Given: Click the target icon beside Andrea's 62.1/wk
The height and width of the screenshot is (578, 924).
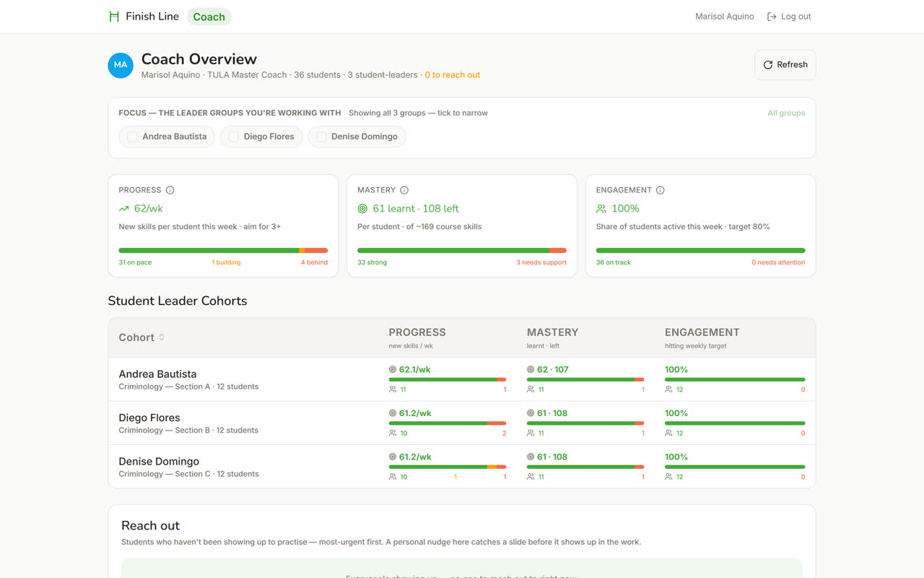Looking at the screenshot, I should [x=393, y=369].
